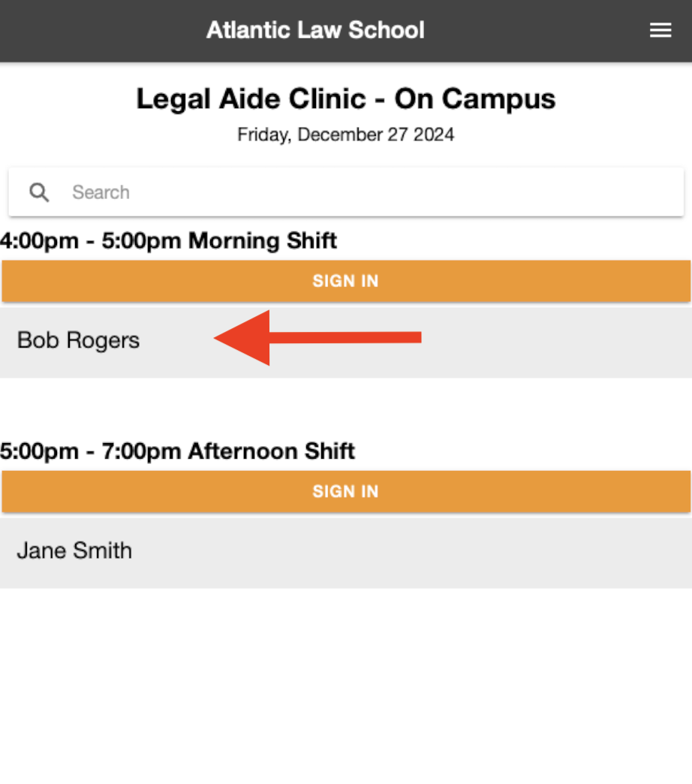
Task: Open the hamburger menu
Action: [x=660, y=30]
